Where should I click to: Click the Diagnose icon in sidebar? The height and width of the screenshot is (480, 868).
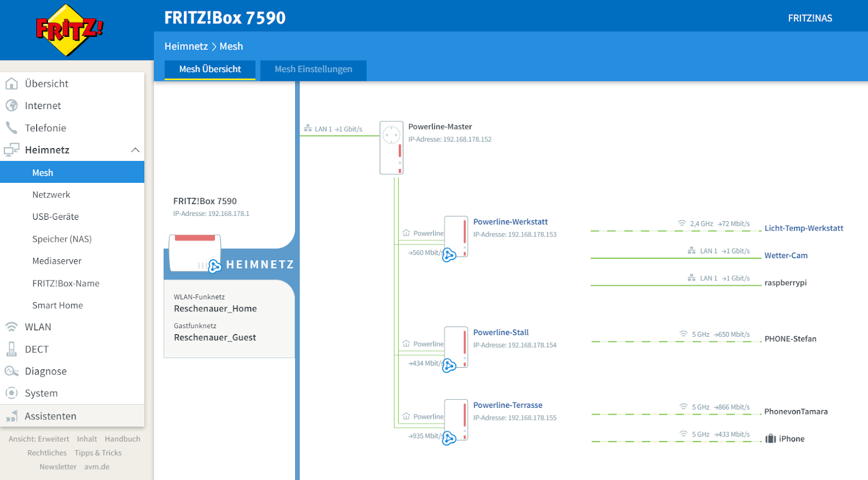point(11,371)
